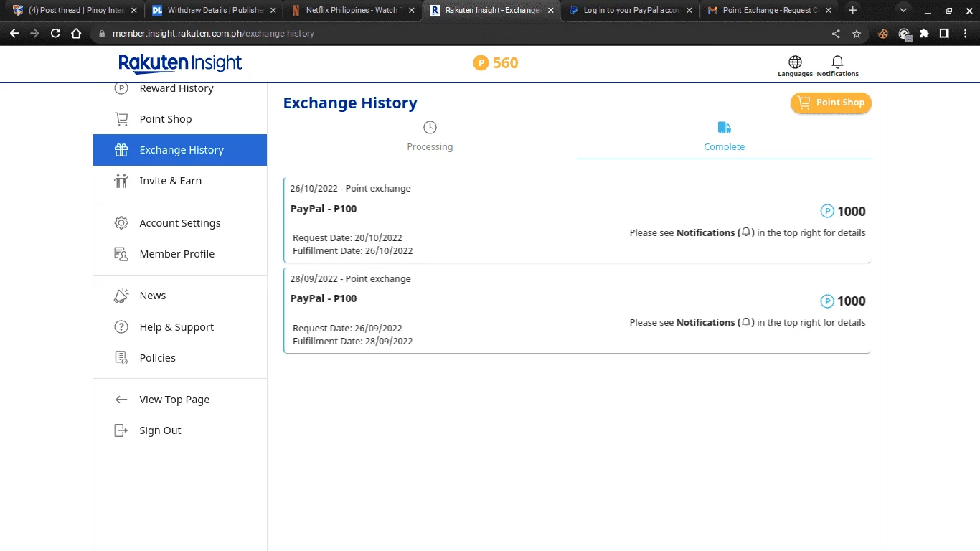Go to View Top Page
Image resolution: width=980 pixels, height=551 pixels.
tap(179, 400)
